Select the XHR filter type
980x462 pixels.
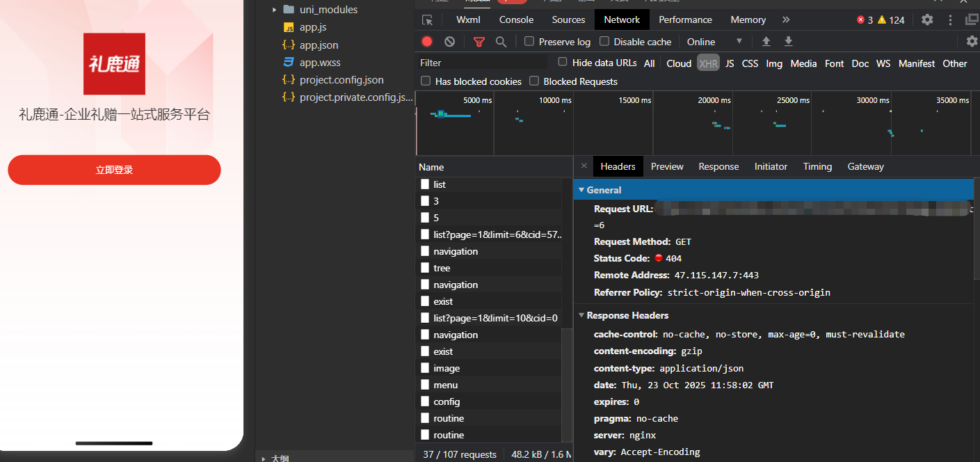tap(708, 63)
